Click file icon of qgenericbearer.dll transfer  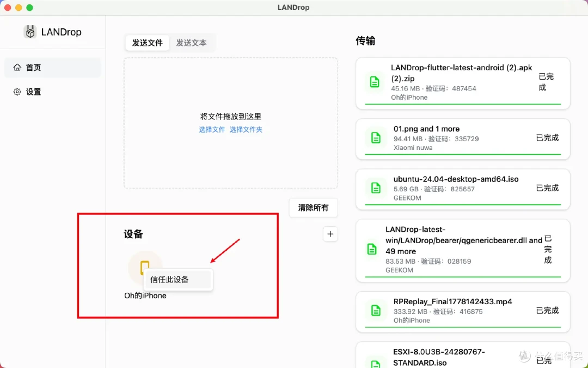click(372, 249)
